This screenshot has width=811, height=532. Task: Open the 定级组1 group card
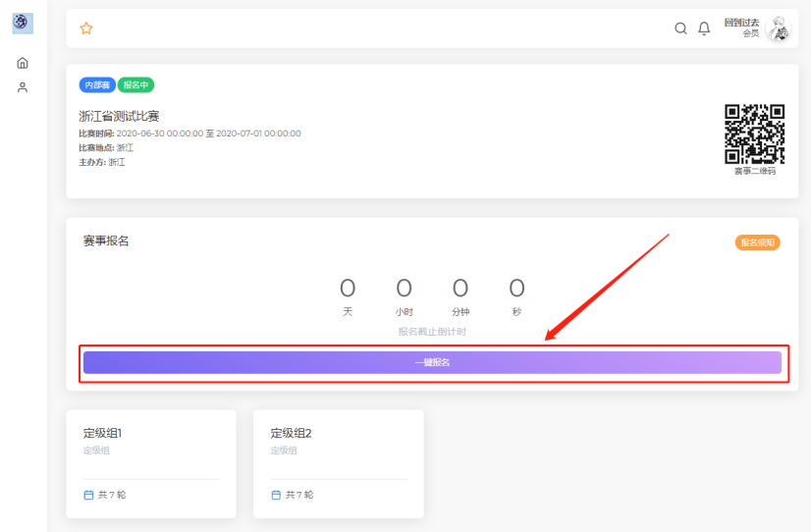151,463
